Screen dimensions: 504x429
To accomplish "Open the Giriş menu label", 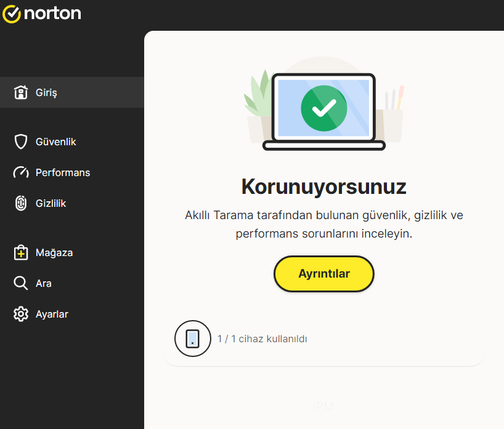I will (46, 92).
